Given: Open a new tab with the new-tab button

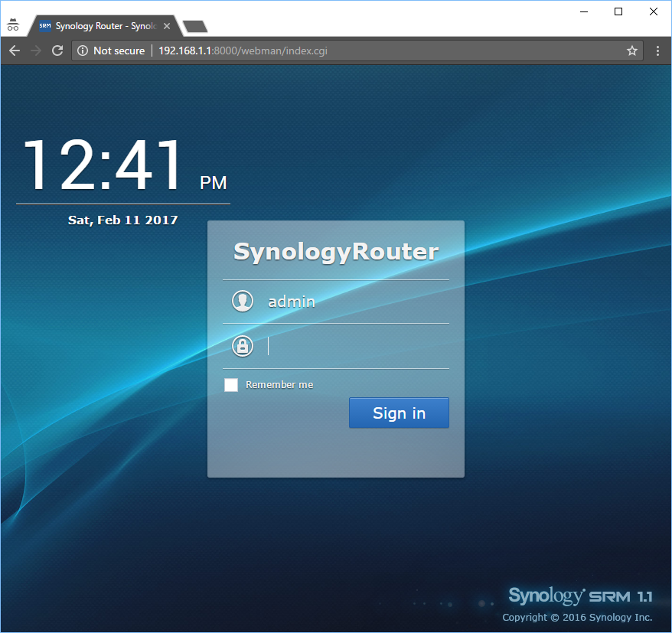Looking at the screenshot, I should (x=195, y=27).
